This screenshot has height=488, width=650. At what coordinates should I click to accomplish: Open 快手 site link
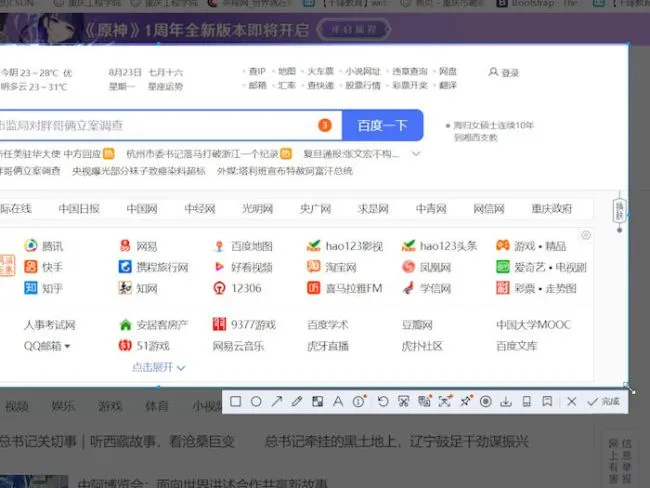pos(52,267)
